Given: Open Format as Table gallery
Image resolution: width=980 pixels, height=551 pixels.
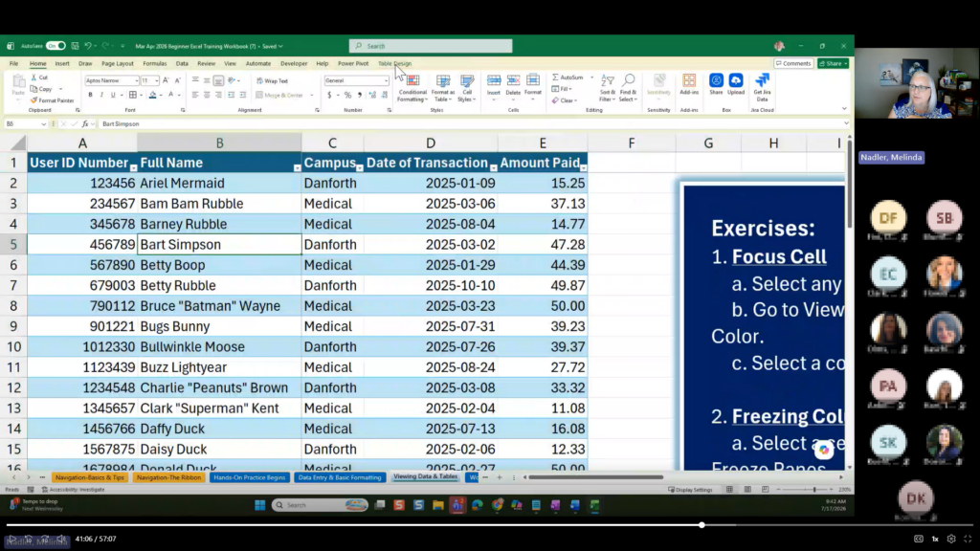Looking at the screenshot, I should 443,88.
